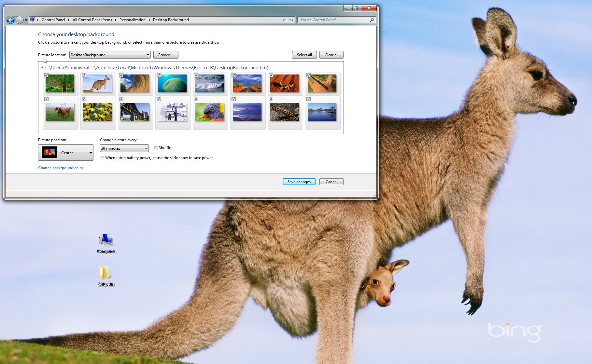
Task: Expand arrow after Personalization breadcrumb
Action: click(149, 20)
